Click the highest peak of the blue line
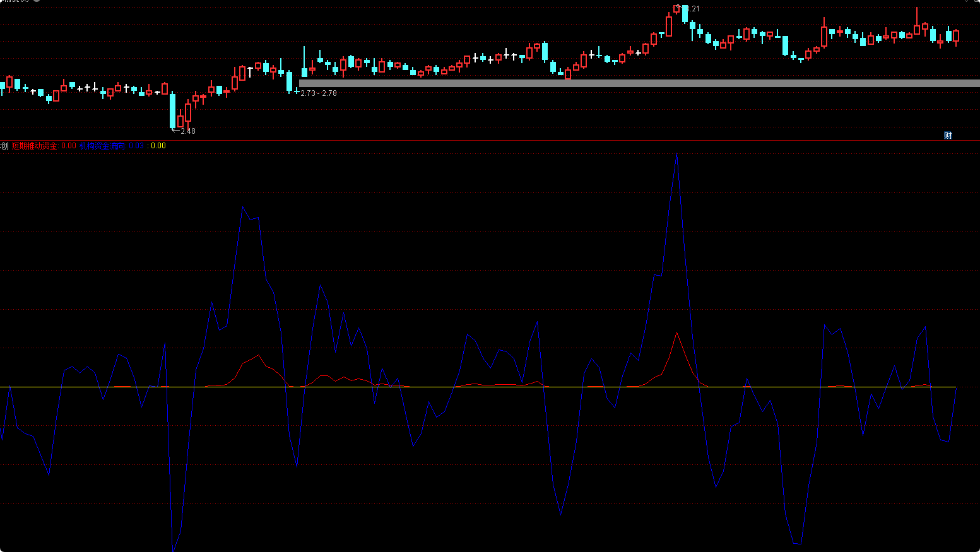The image size is (980, 552). click(676, 153)
